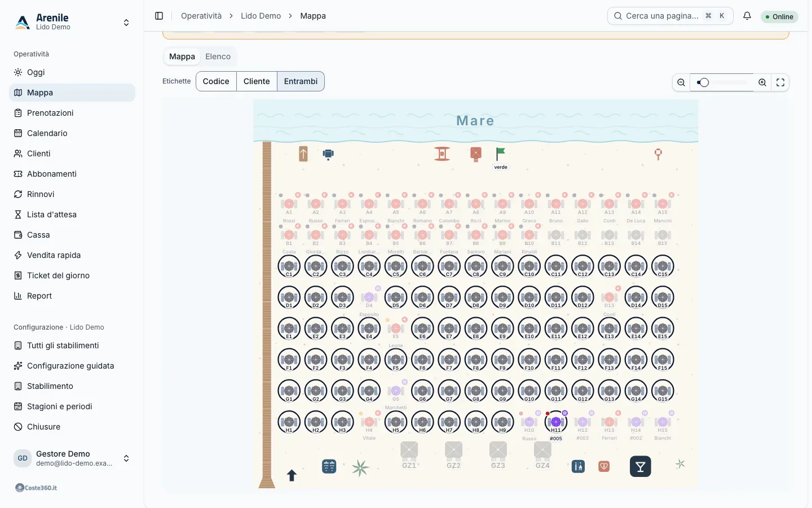Screen dimensions: 812x508
Task: Open Gestore Demo account menu
Action: click(x=72, y=458)
